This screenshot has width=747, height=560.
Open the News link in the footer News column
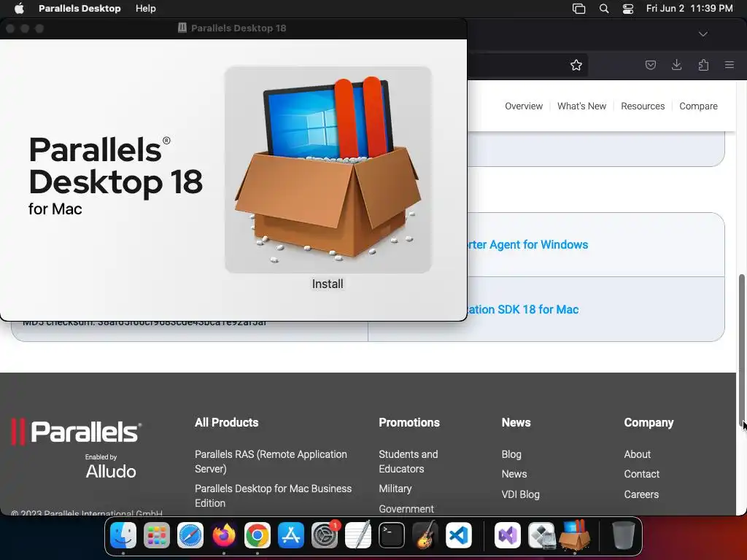click(x=514, y=474)
